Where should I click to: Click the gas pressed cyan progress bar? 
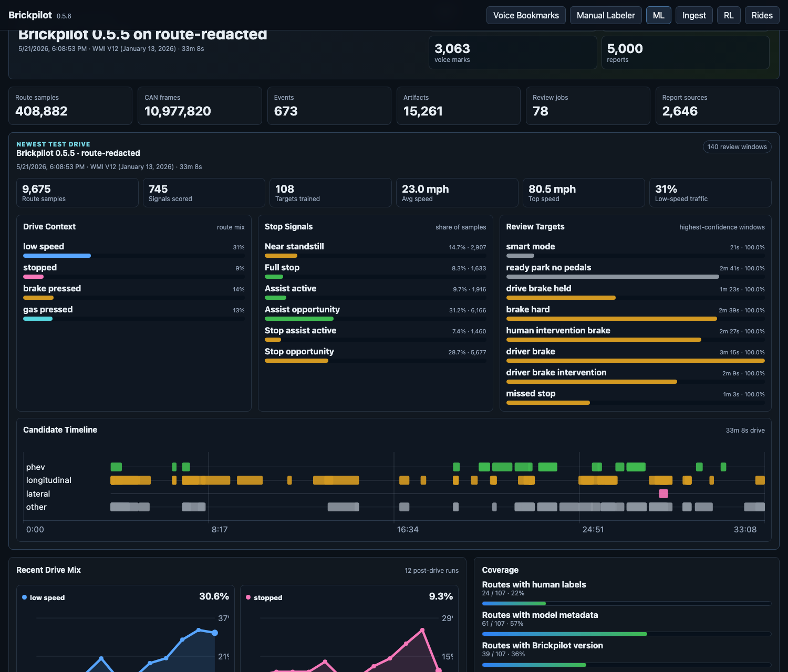pos(38,319)
